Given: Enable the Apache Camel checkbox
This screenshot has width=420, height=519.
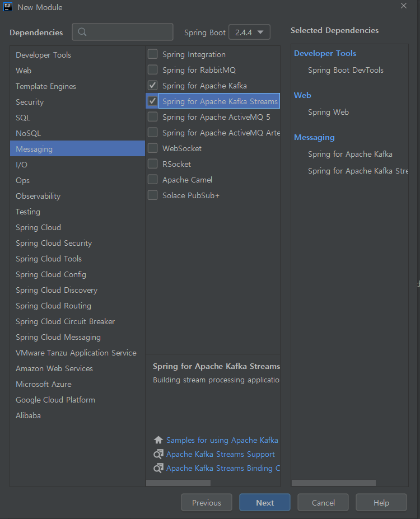Looking at the screenshot, I should coord(152,179).
